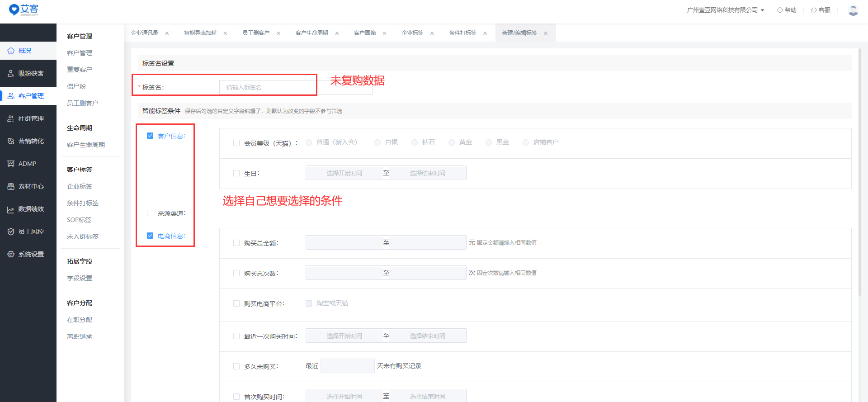Select the 白银 member level radio

pos(377,142)
